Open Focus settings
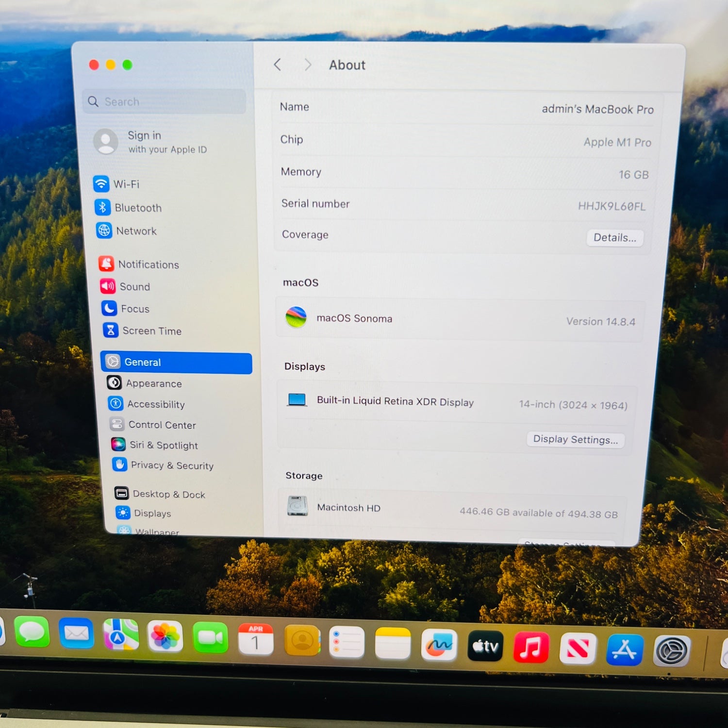728x728 pixels. click(135, 309)
